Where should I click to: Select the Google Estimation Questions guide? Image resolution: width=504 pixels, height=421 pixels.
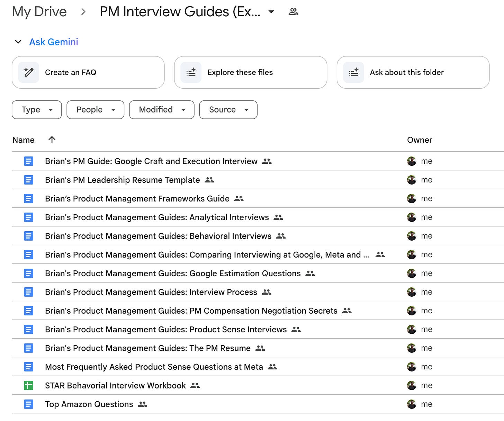click(x=173, y=273)
